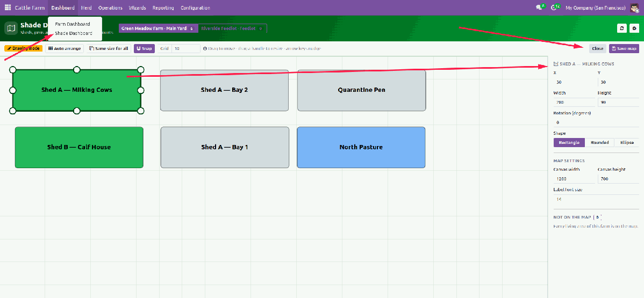The width and height of the screenshot is (644, 298).
Task: Click the X position input field
Action: click(574, 82)
